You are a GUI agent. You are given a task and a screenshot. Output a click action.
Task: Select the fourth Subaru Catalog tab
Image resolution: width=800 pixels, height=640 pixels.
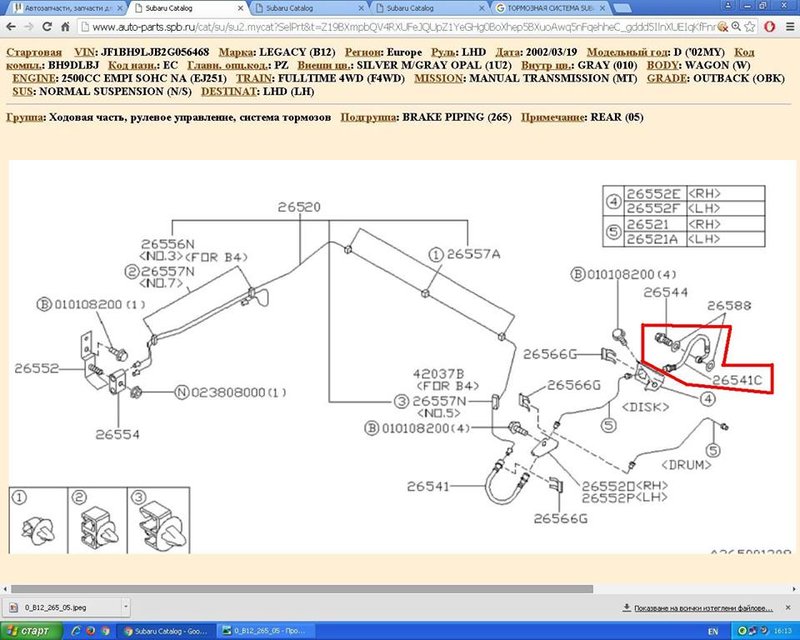tap(430, 8)
